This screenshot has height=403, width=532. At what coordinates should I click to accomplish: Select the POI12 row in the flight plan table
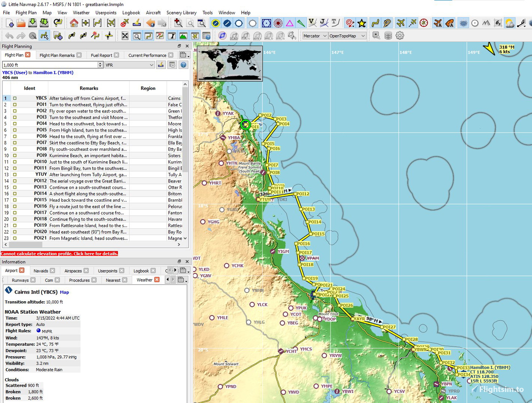(92, 181)
